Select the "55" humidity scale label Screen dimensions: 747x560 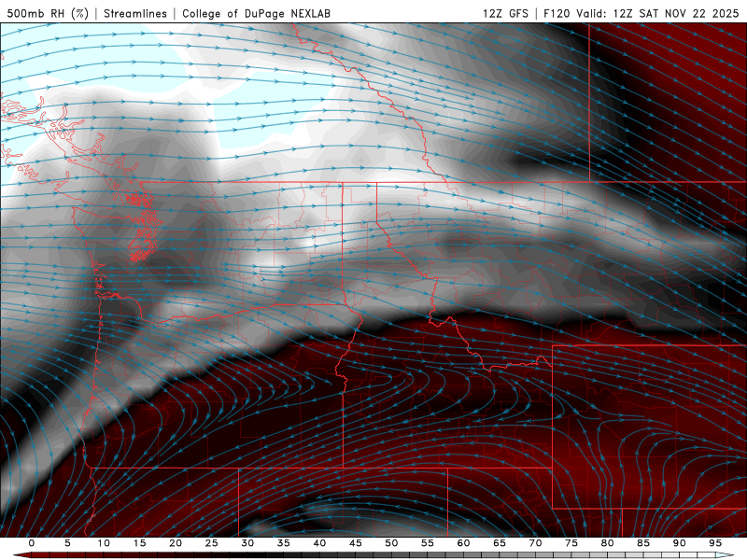428,543
